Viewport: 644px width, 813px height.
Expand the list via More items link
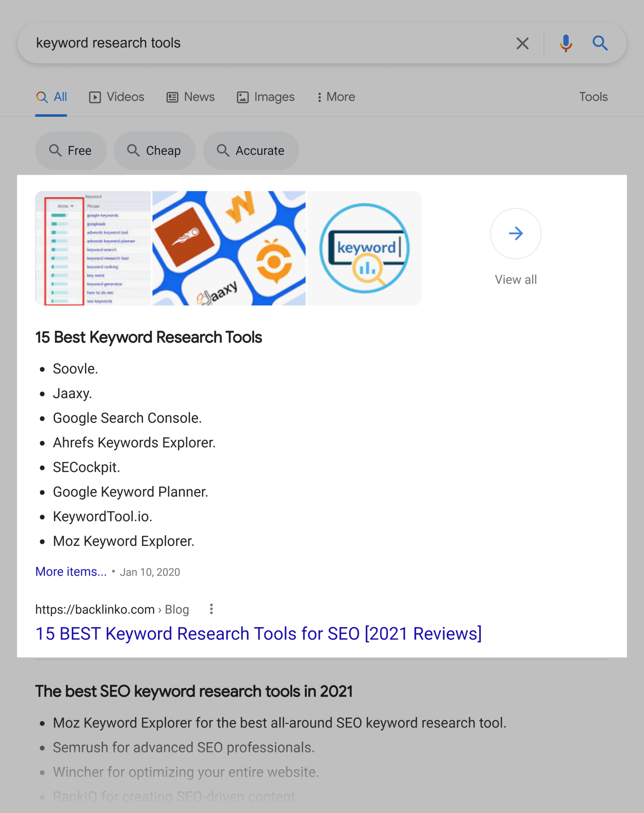pos(71,571)
